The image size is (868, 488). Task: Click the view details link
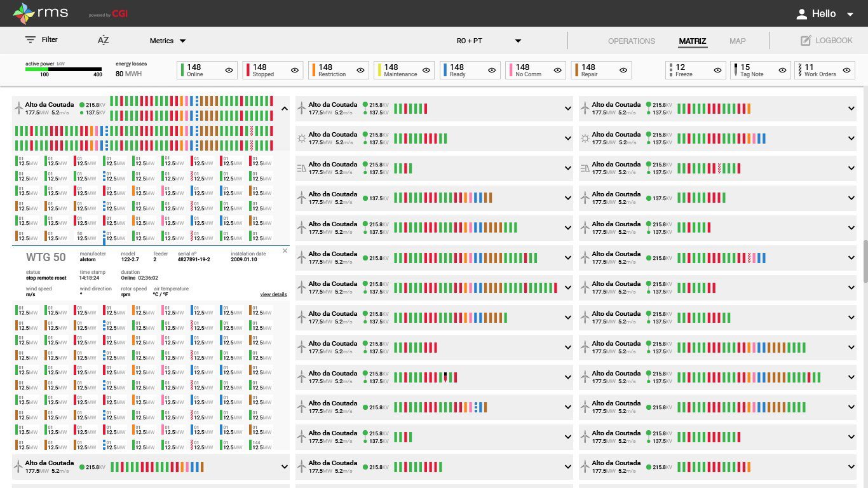[273, 294]
